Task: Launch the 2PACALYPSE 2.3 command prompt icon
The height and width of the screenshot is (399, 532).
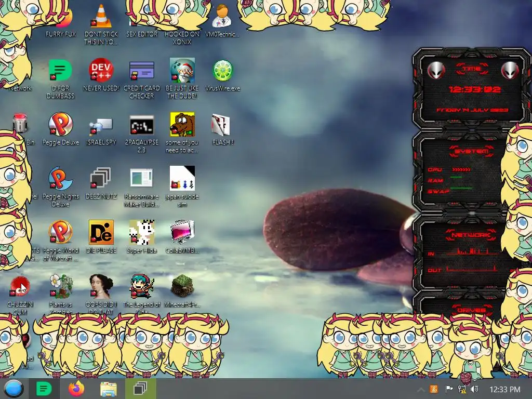Action: tap(141, 126)
